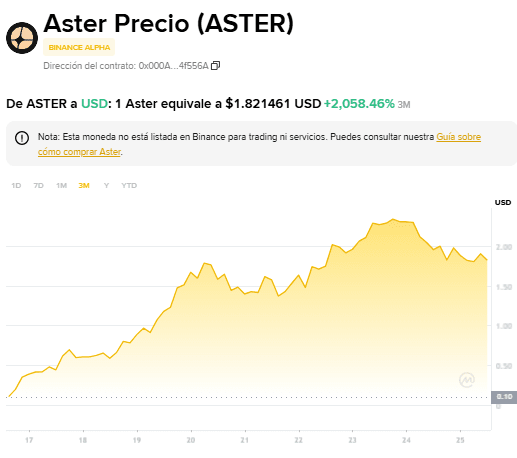
Task: Select the 1D chart range
Action: [x=16, y=185]
